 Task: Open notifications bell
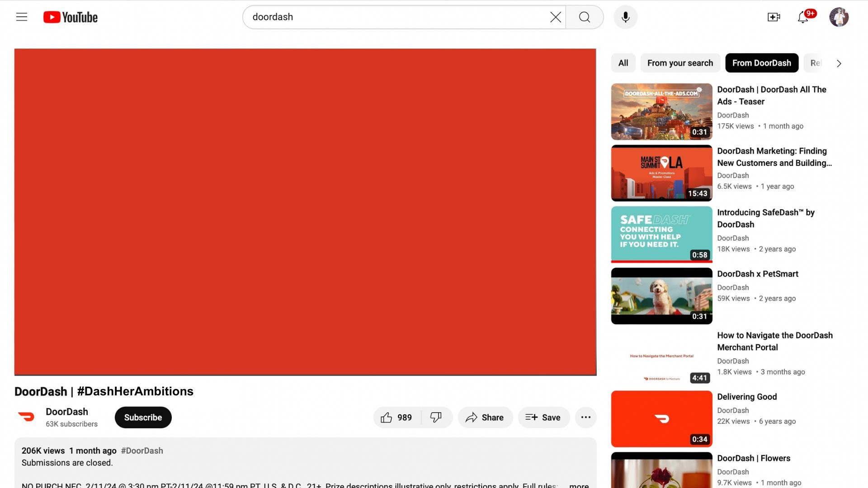click(x=803, y=17)
